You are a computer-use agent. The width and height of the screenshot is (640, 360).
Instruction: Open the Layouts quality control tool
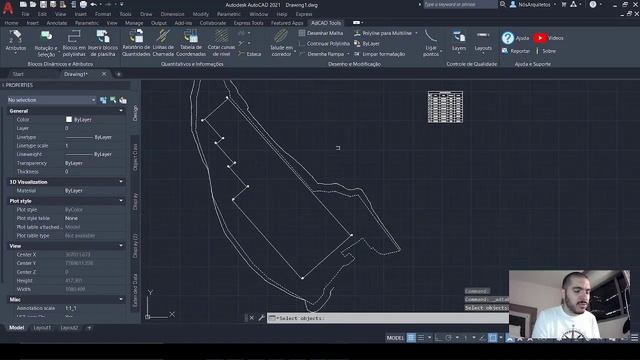point(483,41)
